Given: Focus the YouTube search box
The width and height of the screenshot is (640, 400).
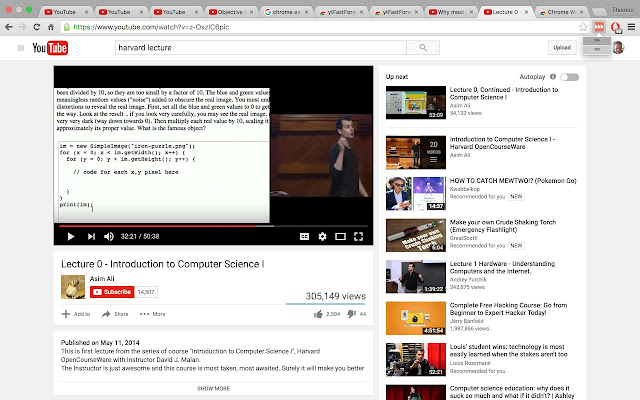Looking at the screenshot, I should click(261, 48).
